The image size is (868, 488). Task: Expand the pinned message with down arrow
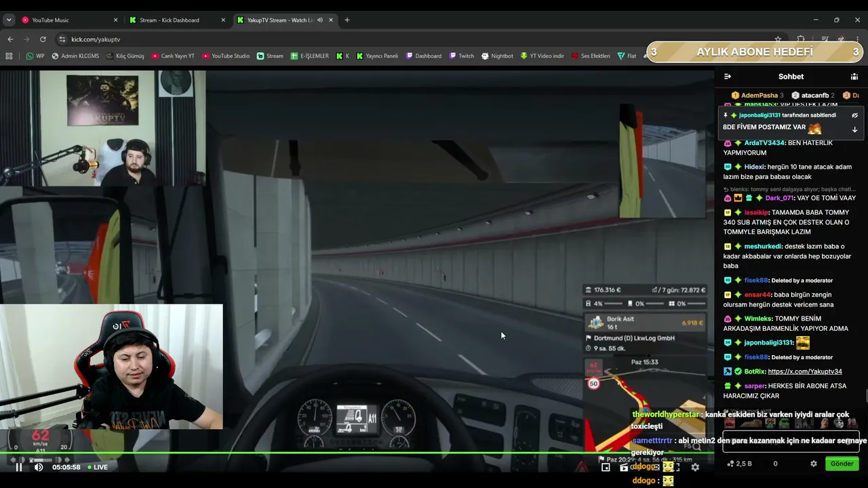point(854,129)
